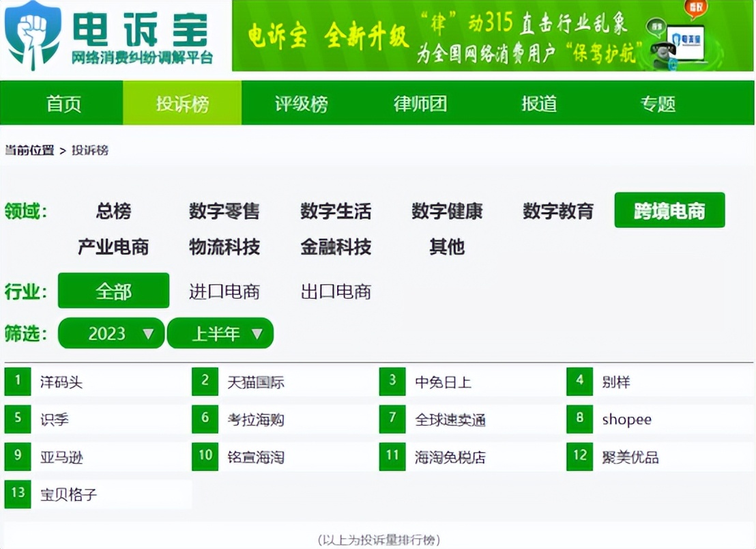Go to the 报道 tab
This screenshot has height=549, width=756.
[x=539, y=103]
